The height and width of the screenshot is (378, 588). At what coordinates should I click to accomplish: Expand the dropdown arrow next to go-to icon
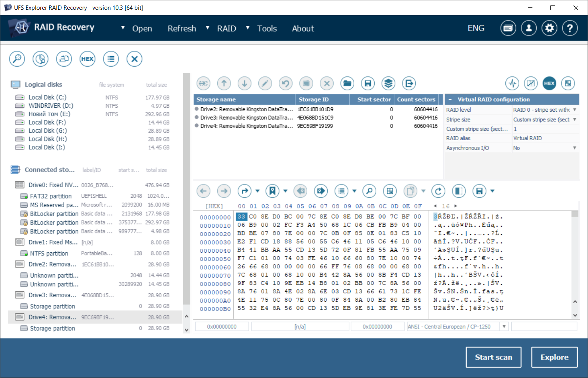(258, 191)
